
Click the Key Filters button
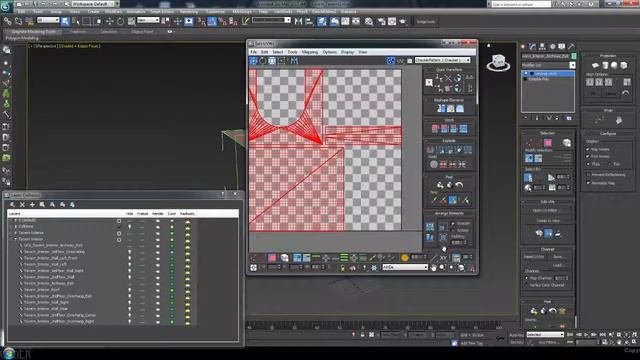coord(548,342)
